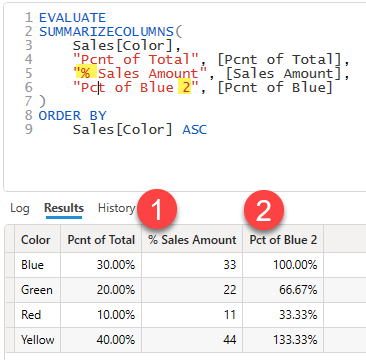Click the 33.33% cell
Viewport: 366px width, 360px height.
click(283, 315)
